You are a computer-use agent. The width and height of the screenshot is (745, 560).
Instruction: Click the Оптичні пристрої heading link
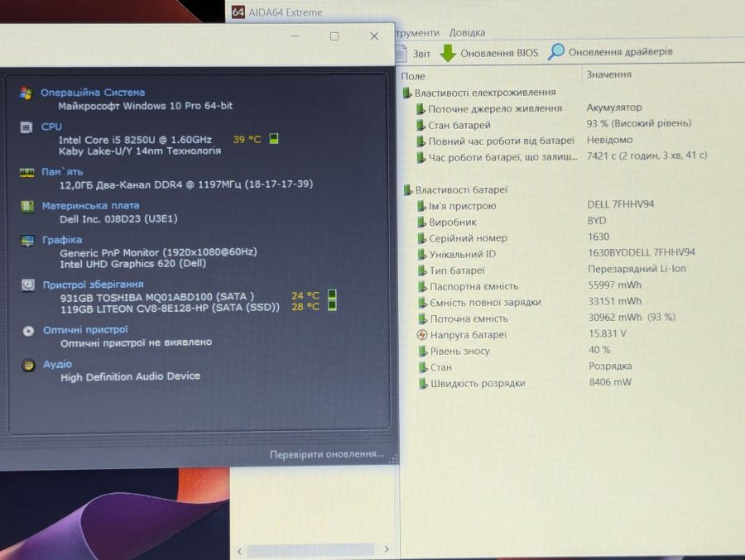tap(85, 330)
